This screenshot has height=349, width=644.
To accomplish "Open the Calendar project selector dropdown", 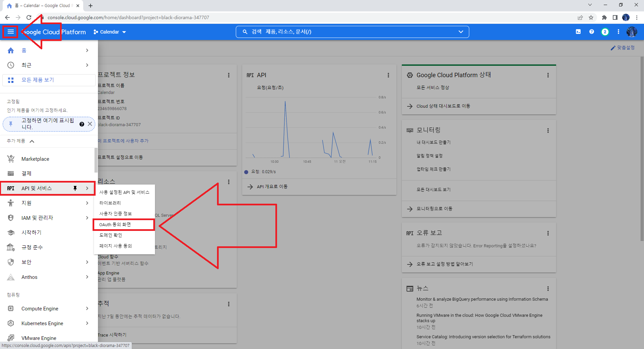I will (110, 32).
